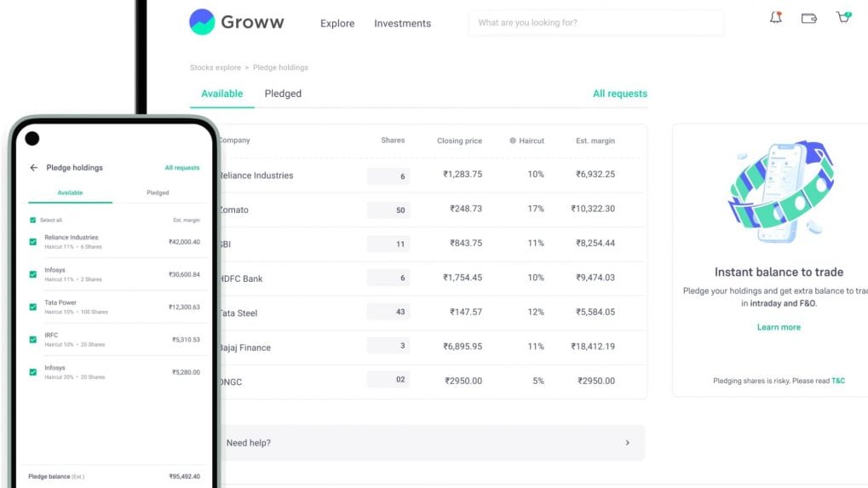868x488 pixels.
Task: Edit Tata Steel shares field showing 43
Action: (388, 312)
